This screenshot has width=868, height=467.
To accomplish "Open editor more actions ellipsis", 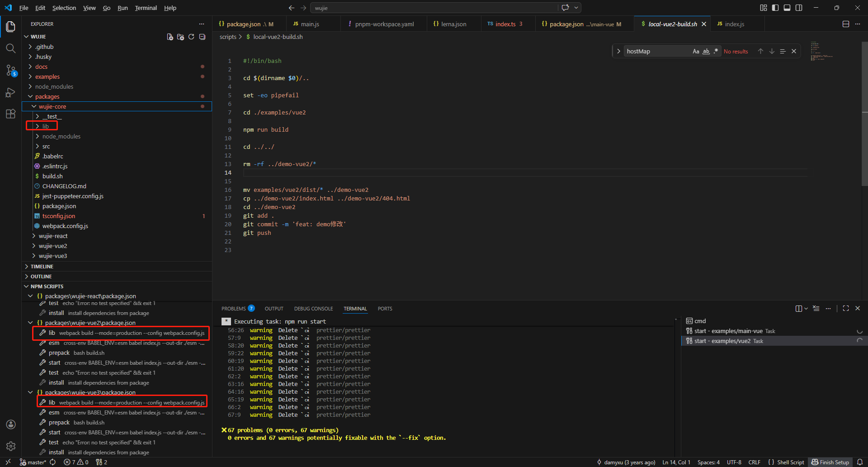I will 858,24.
